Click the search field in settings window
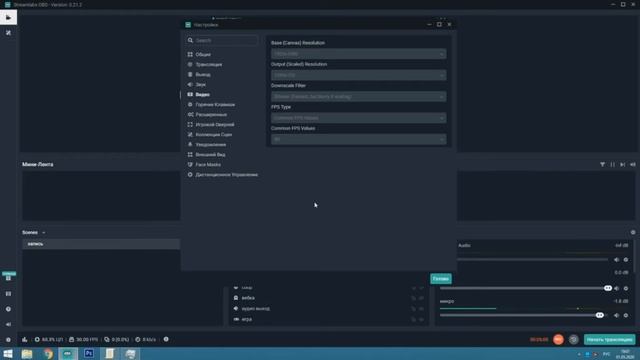The width and height of the screenshot is (640, 360). [222, 40]
